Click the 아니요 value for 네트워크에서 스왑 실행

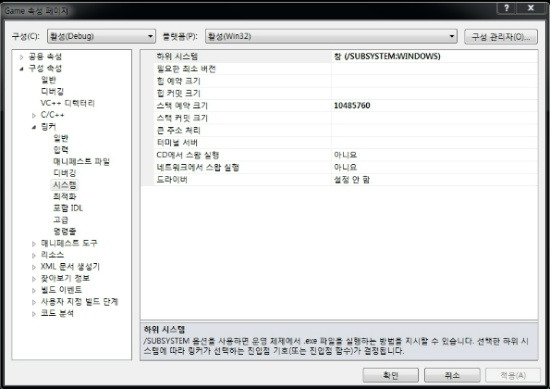[345, 167]
